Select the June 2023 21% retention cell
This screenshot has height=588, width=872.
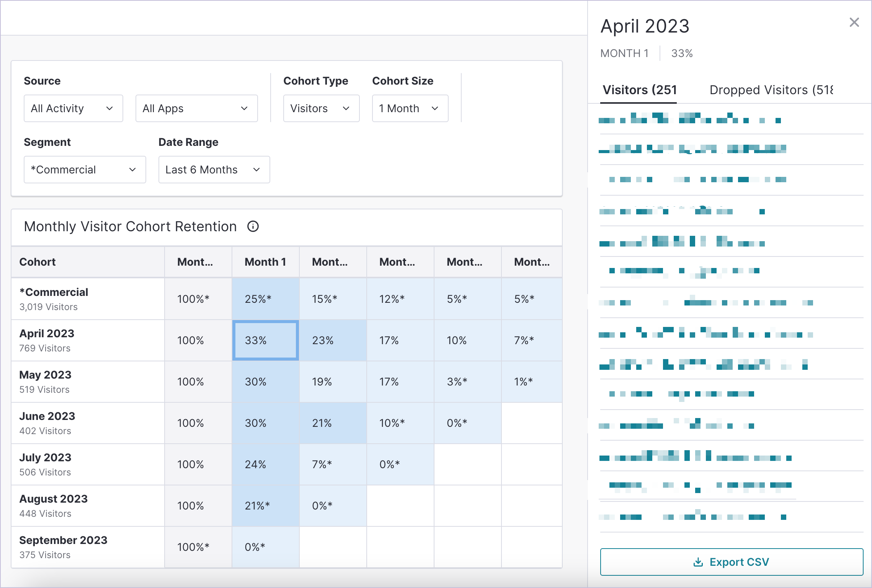[333, 423]
